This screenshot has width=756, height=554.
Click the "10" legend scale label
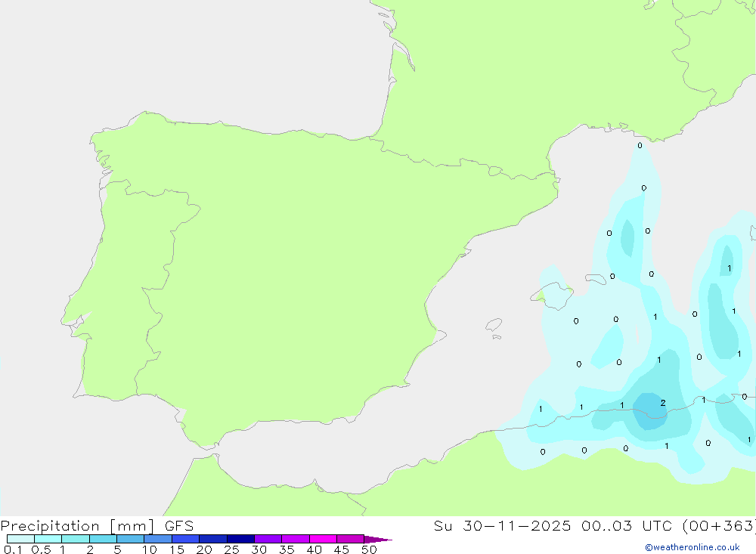pyautogui.click(x=150, y=549)
